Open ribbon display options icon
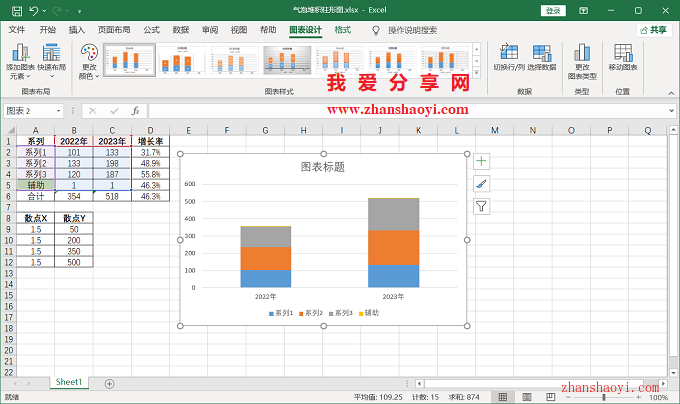The height and width of the screenshot is (404, 680). click(x=583, y=10)
